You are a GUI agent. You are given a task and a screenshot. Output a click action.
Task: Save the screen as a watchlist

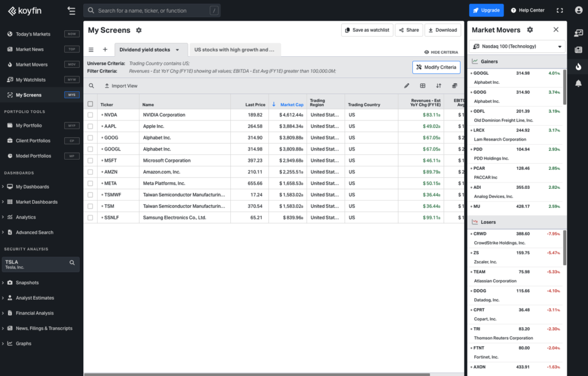point(368,30)
